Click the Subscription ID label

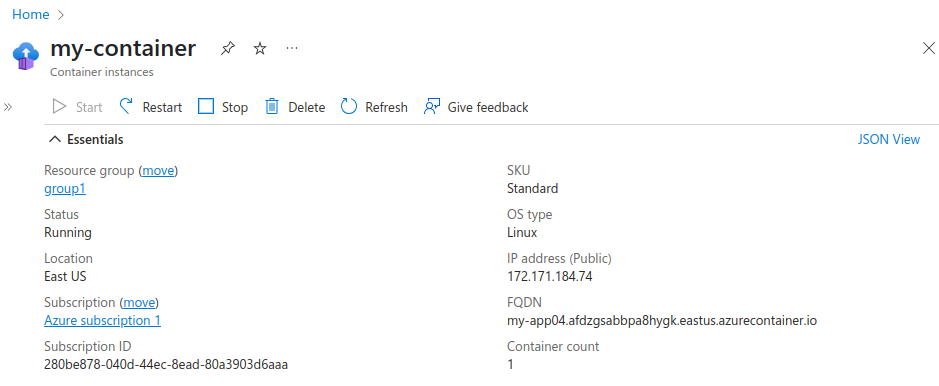[87, 346]
